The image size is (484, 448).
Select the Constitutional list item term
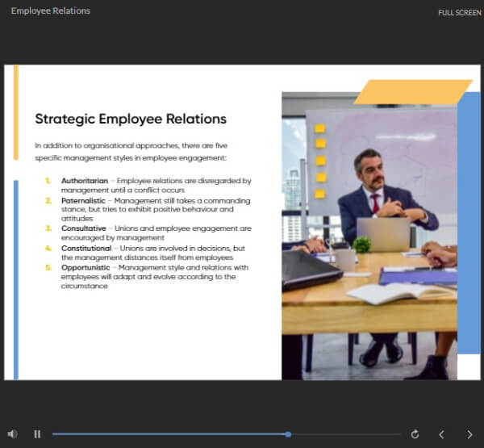[86, 248]
